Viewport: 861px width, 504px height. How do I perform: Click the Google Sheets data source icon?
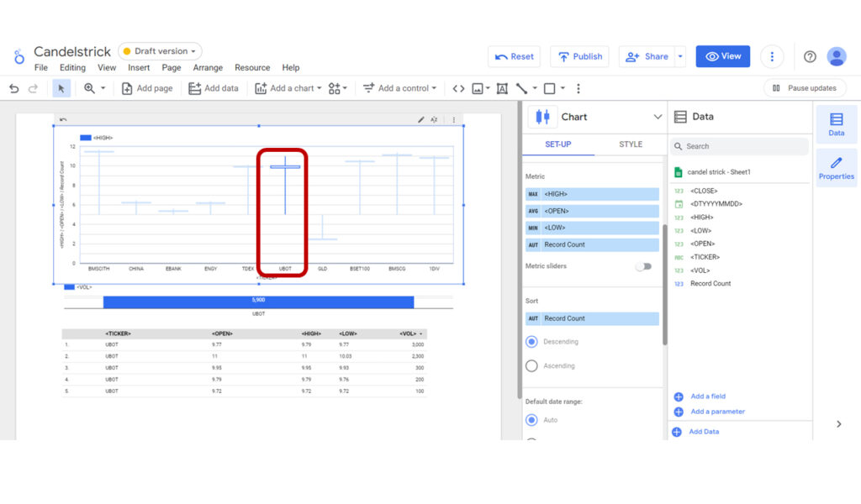click(679, 172)
